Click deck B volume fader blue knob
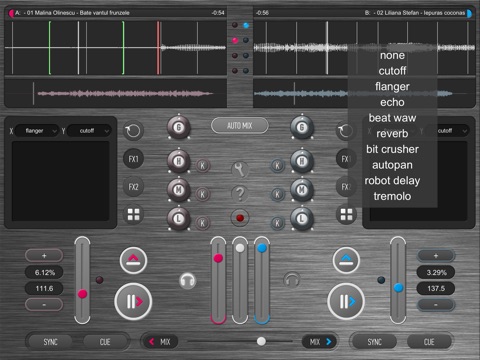 pyautogui.click(x=262, y=248)
